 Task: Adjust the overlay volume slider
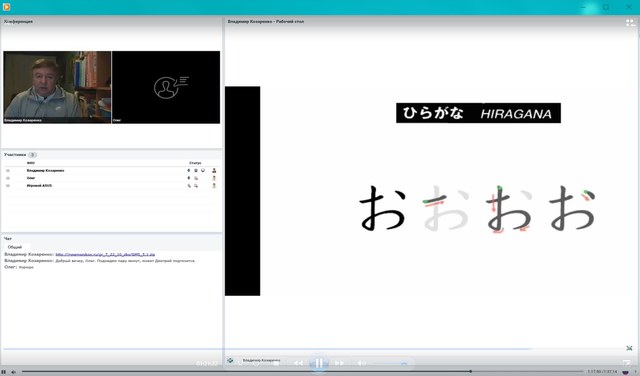point(391,363)
